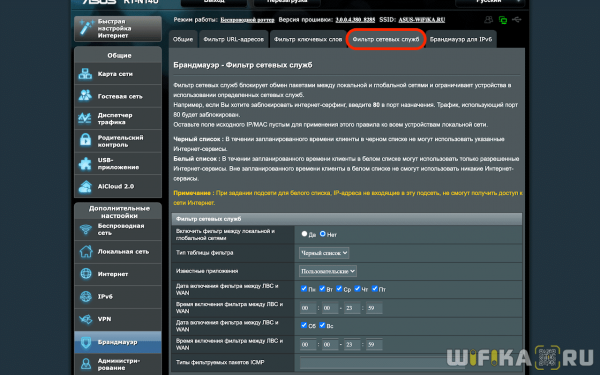The height and width of the screenshot is (375, 600).
Task: Click the VPN icon in sidebar
Action: 86,319
